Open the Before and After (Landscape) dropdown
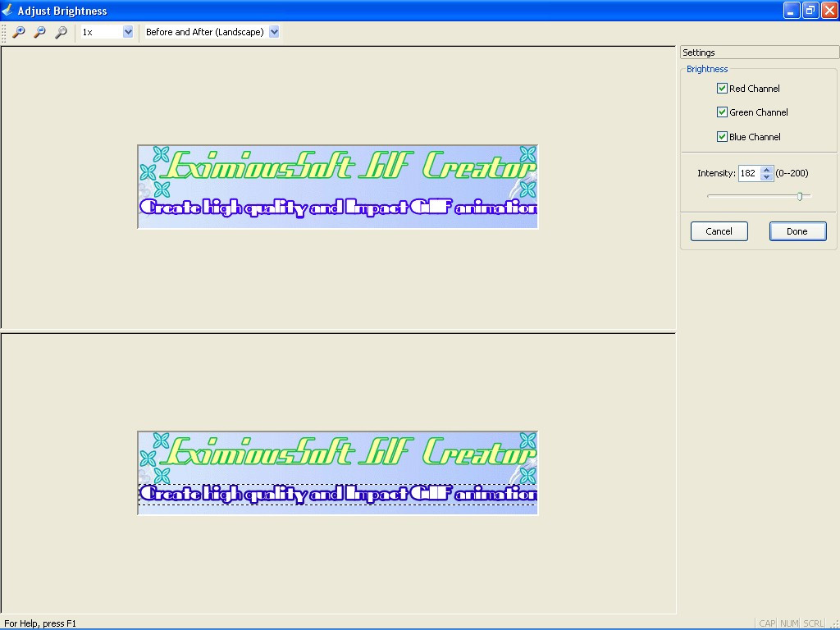This screenshot has height=630, width=840. pyautogui.click(x=274, y=32)
